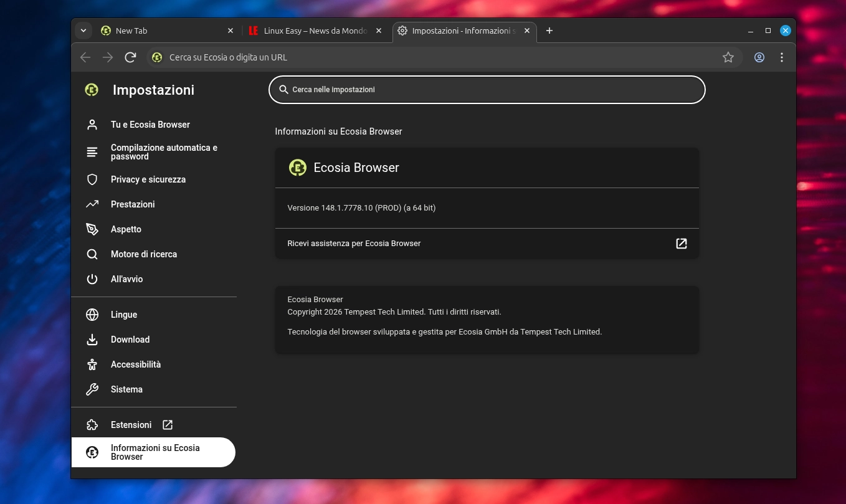Click the Ecosia logo beside Impostazioni
Viewport: 846px width, 504px height.
(x=92, y=90)
